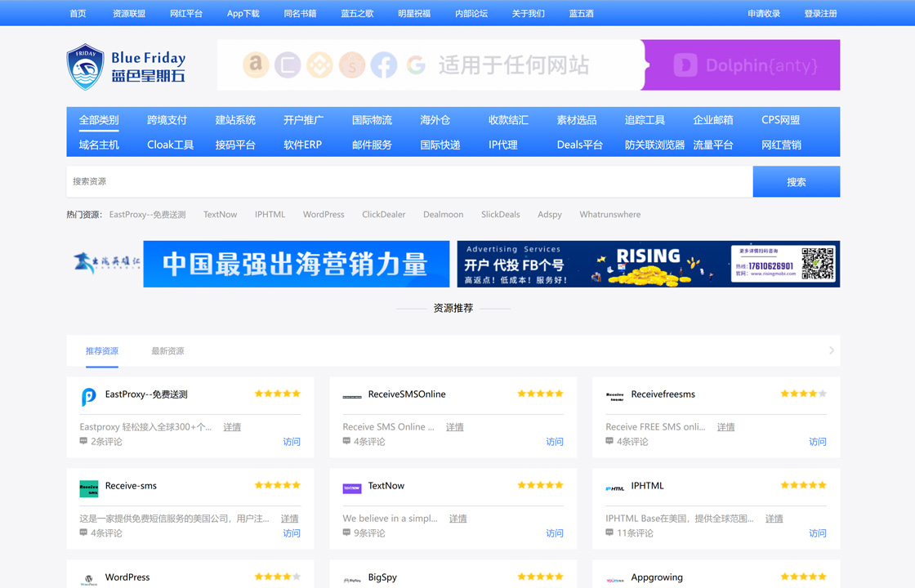Image resolution: width=915 pixels, height=588 pixels.
Task: Click the 11条评论 comment count
Action: point(635,533)
